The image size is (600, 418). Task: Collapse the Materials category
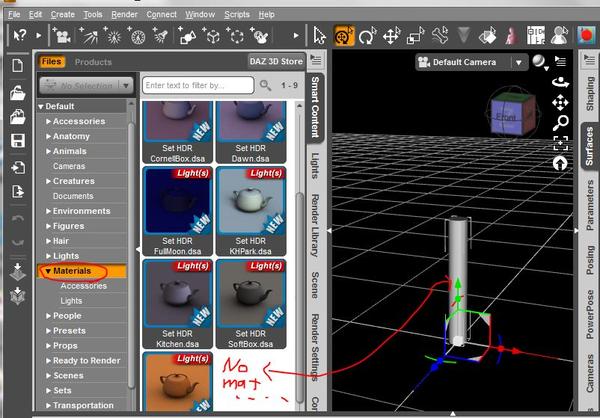point(48,271)
